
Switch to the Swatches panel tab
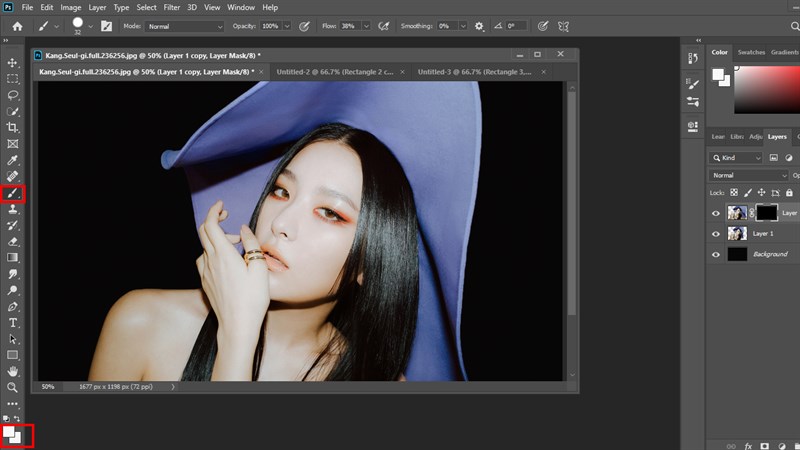(751, 52)
